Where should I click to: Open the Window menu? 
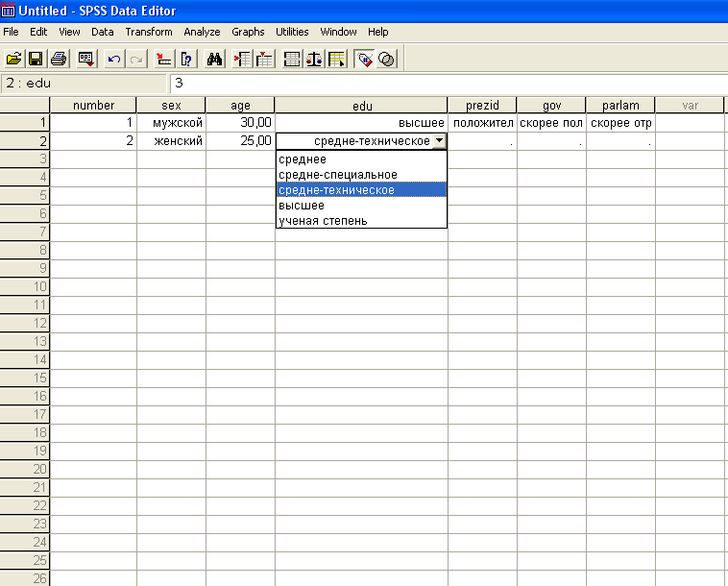point(338,32)
